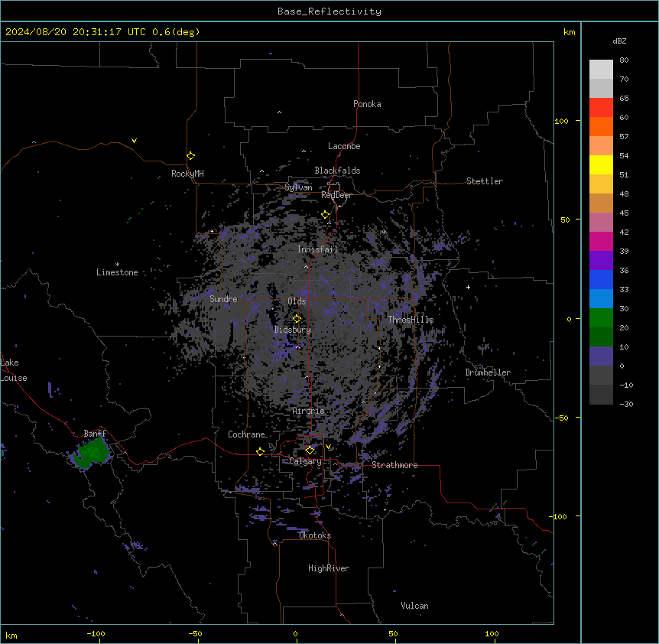Click the Lake Louise label

click(14, 370)
